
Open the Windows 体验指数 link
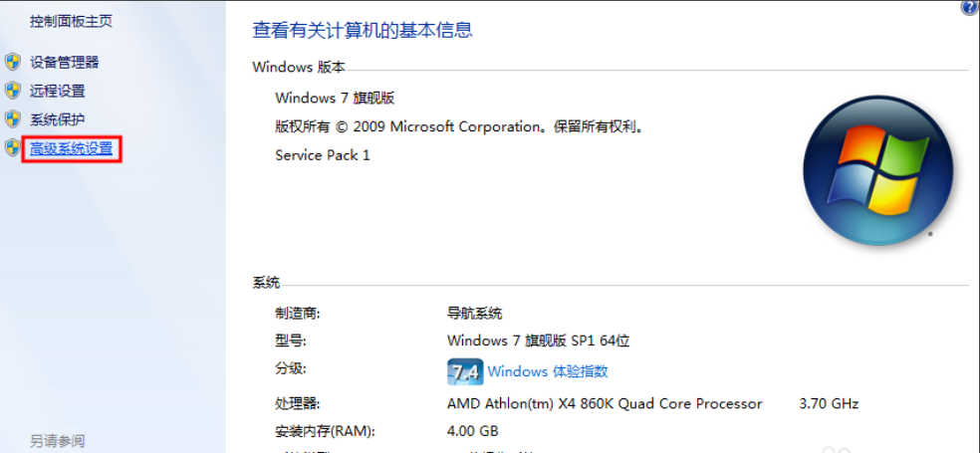click(548, 371)
